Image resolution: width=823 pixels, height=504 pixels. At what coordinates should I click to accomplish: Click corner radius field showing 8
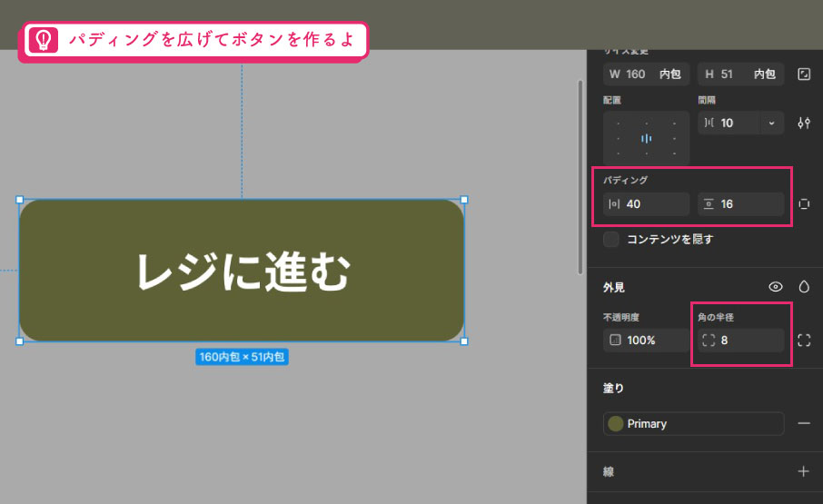click(740, 341)
